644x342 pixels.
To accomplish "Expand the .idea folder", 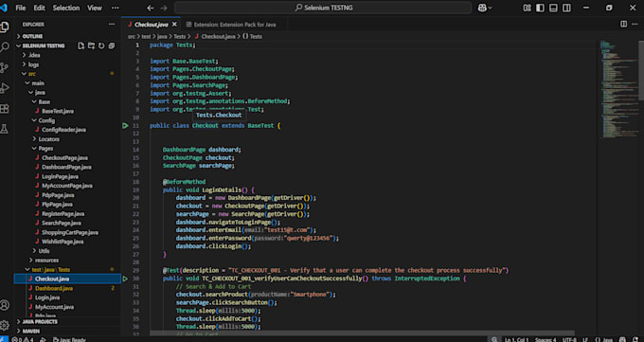I will click(68, 55).
